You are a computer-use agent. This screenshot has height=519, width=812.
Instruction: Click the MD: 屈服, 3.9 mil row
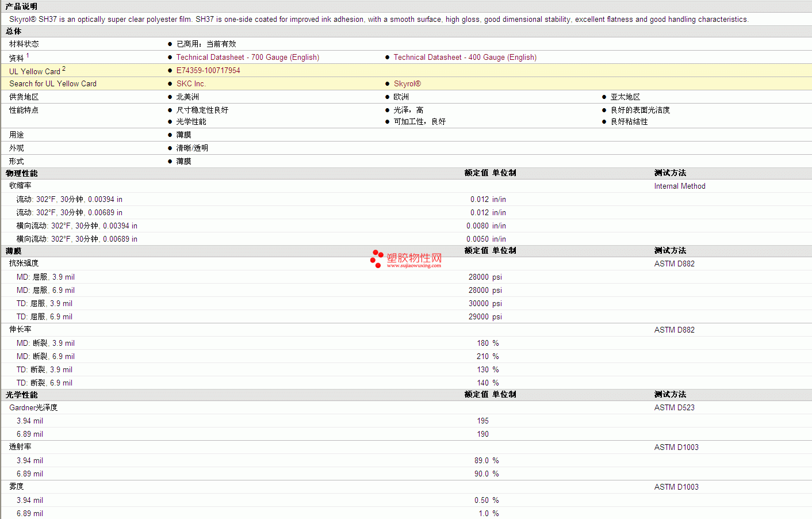[x=406, y=277]
